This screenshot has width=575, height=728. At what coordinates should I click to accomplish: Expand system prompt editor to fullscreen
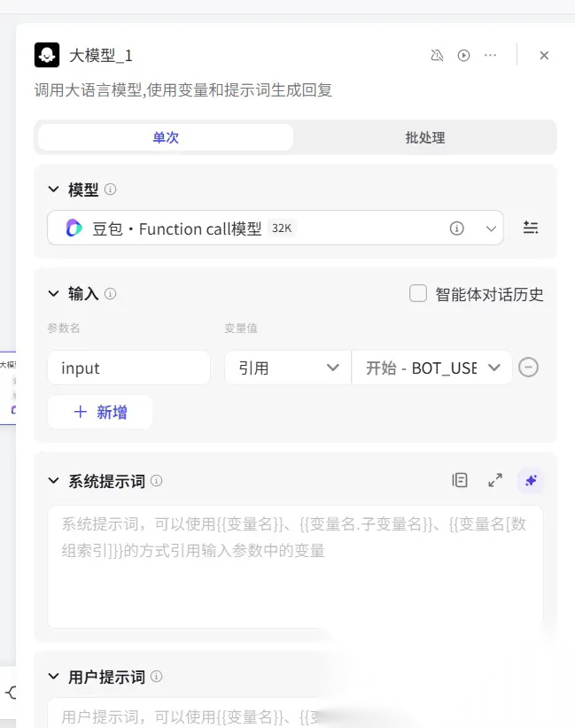click(495, 481)
